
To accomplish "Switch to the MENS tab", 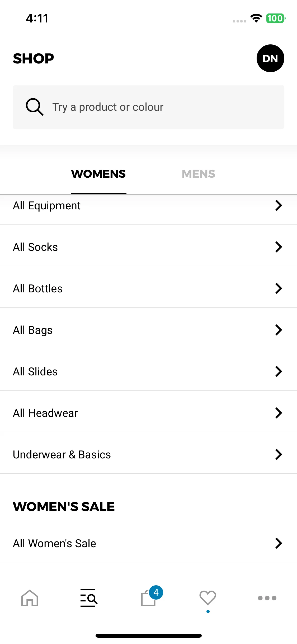I will tap(199, 174).
